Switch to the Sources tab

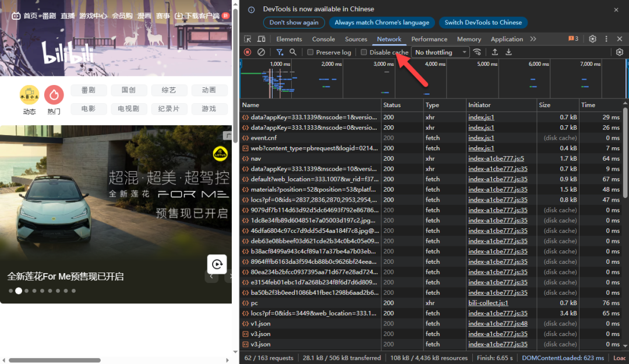(356, 39)
